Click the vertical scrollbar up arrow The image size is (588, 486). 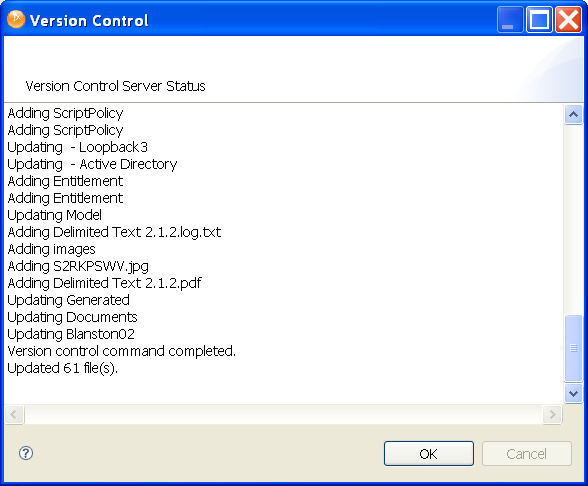pos(573,114)
